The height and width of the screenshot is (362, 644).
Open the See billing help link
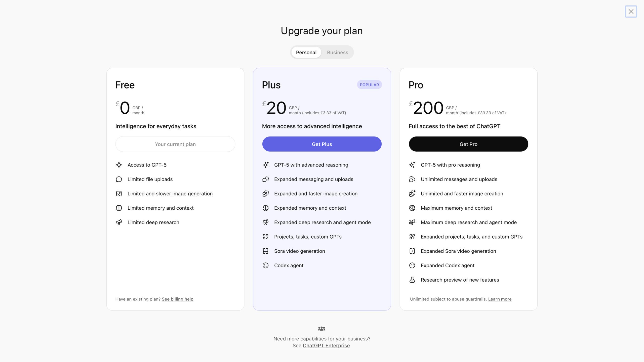(177, 299)
